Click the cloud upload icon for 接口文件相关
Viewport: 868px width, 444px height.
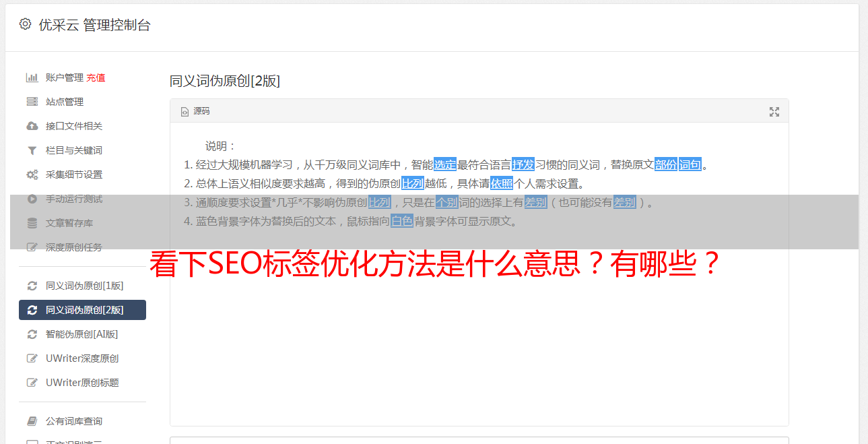coord(32,126)
